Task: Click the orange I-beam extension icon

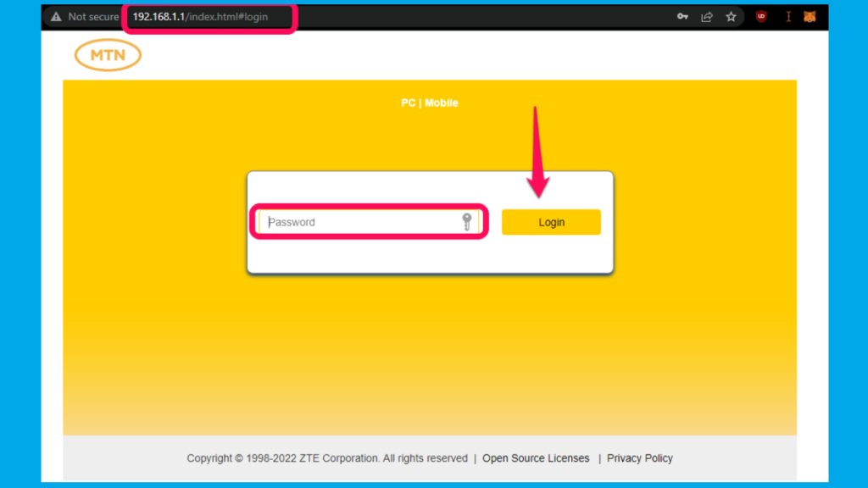Action: [x=788, y=17]
